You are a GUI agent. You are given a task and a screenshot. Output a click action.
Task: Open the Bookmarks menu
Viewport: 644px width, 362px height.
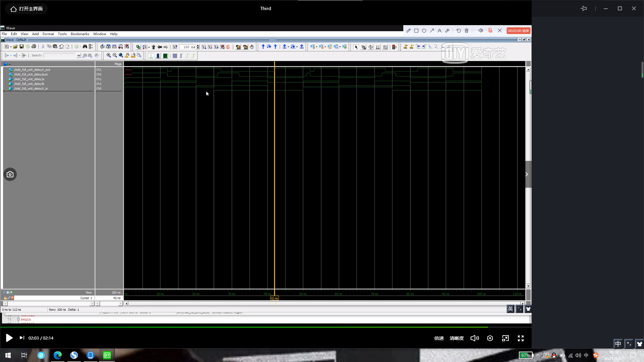(x=80, y=34)
